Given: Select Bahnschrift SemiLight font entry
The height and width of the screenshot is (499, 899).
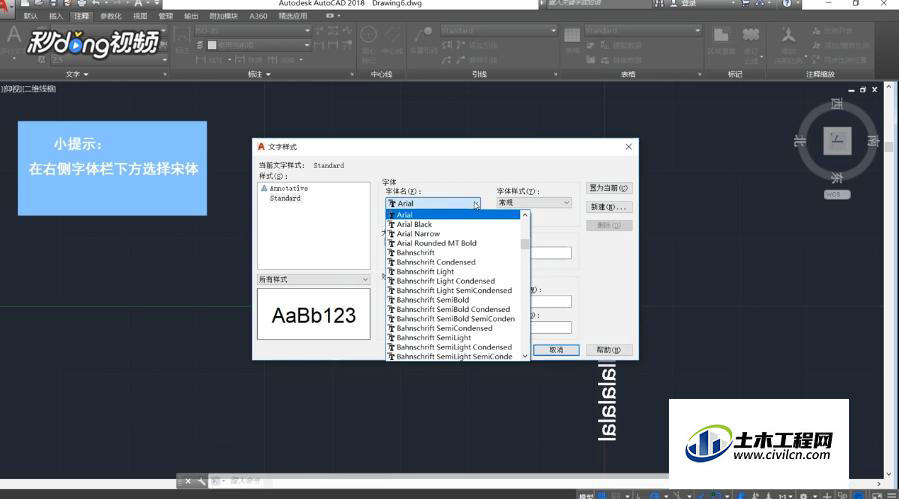Looking at the screenshot, I should tap(453, 338).
